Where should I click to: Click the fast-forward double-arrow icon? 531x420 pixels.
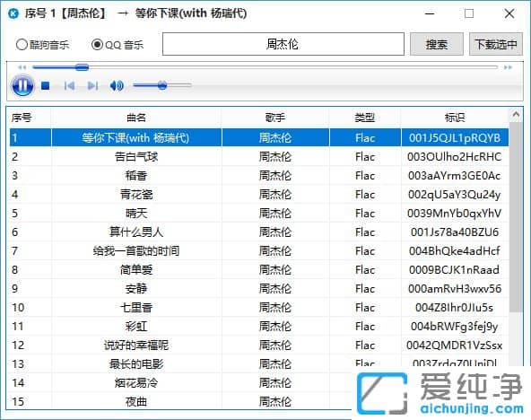(x=508, y=67)
